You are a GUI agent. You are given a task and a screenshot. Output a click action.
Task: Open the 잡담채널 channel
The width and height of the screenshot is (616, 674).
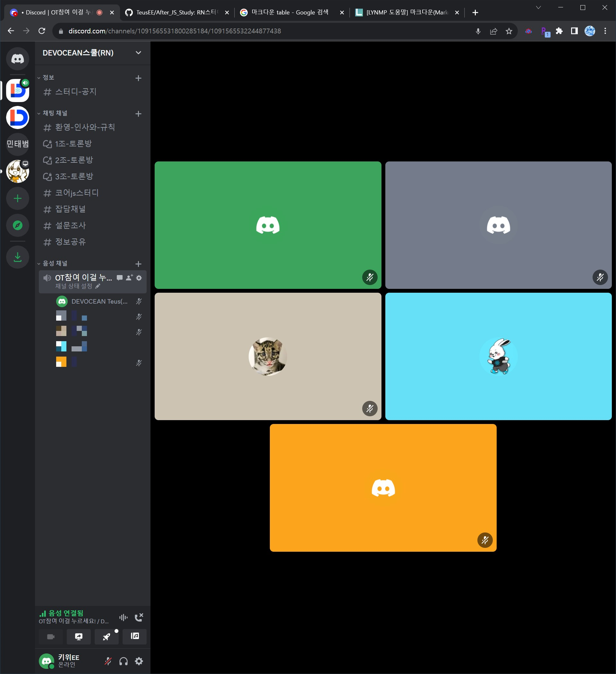point(93,209)
